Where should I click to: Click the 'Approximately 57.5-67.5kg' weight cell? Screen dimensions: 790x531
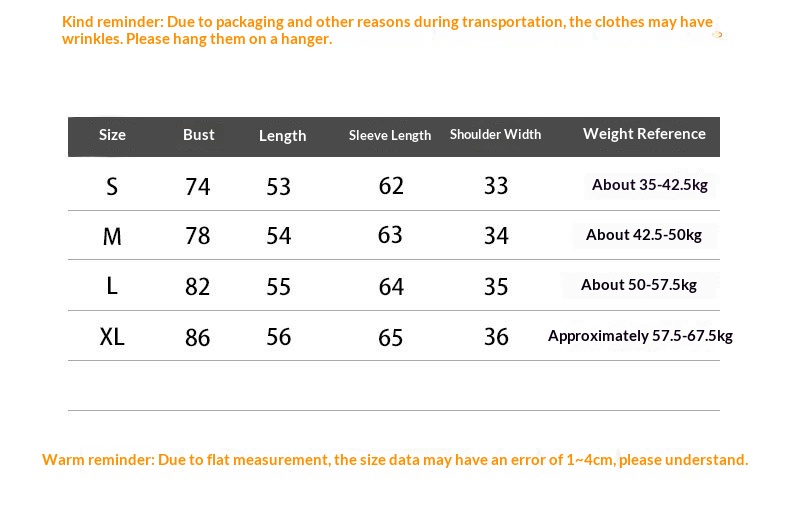(640, 336)
